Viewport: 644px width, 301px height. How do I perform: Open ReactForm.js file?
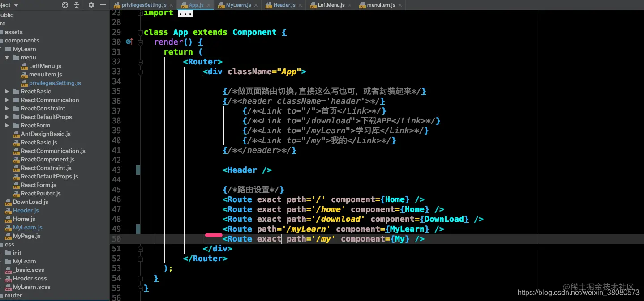(x=39, y=185)
